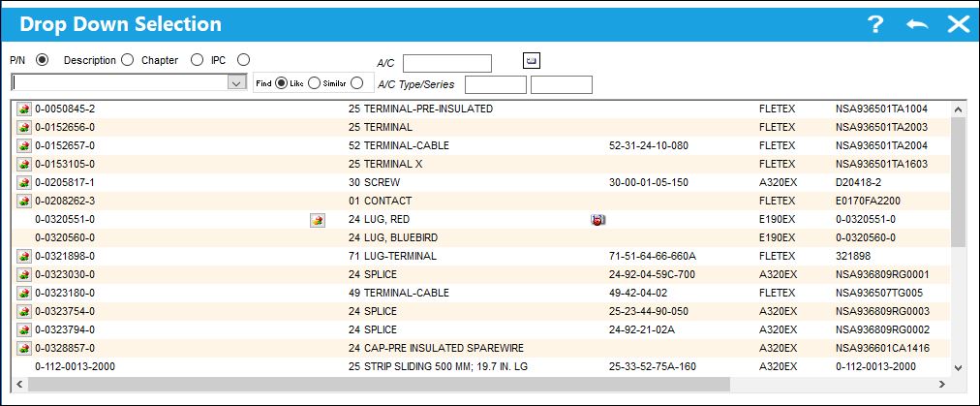Image resolution: width=980 pixels, height=406 pixels.
Task: Select the Description radio button
Action: coord(128,60)
